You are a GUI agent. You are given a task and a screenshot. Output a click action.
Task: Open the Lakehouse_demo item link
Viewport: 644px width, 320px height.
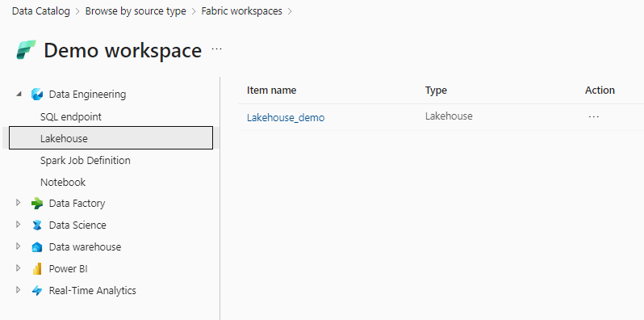tap(286, 118)
